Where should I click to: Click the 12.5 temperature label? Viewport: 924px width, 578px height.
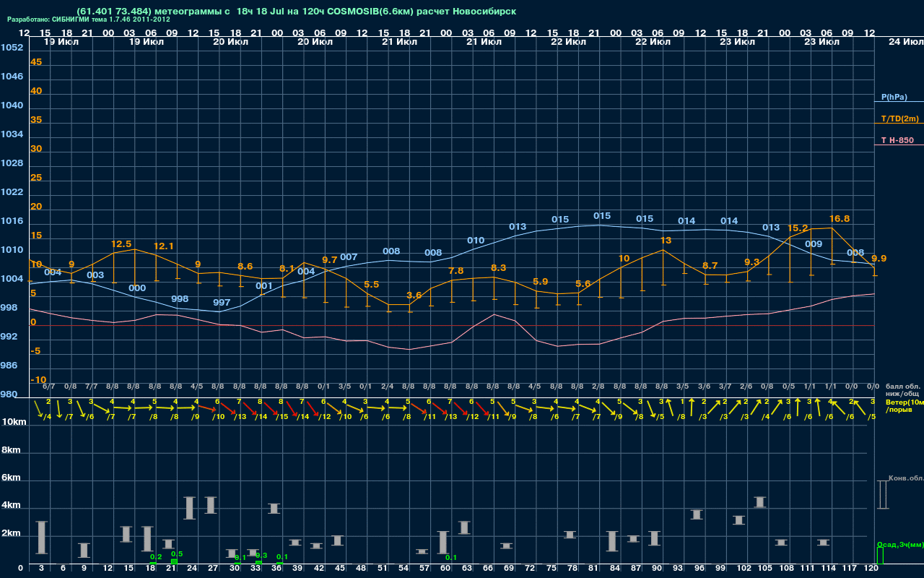(x=122, y=244)
